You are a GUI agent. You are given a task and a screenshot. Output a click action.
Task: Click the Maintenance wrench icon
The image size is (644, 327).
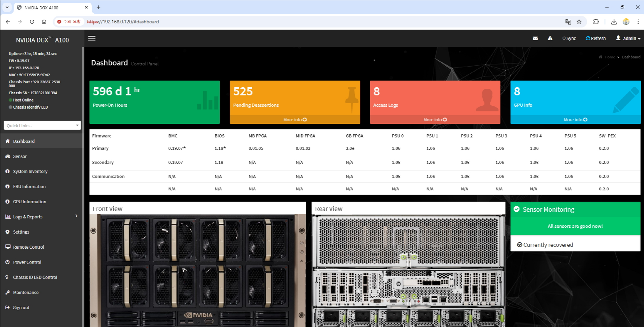tap(7, 292)
